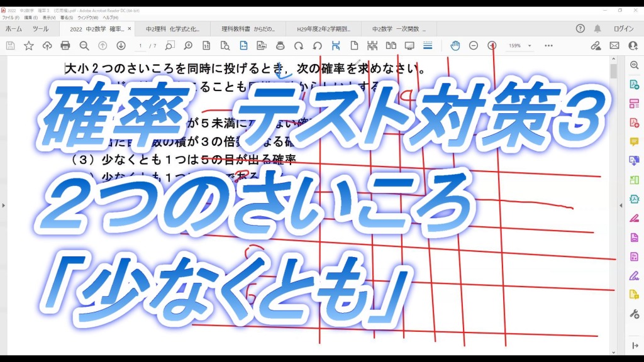Image resolution: width=644 pixels, height=362 pixels.
Task: Click the print icon in the toolbar
Action: coord(65,46)
